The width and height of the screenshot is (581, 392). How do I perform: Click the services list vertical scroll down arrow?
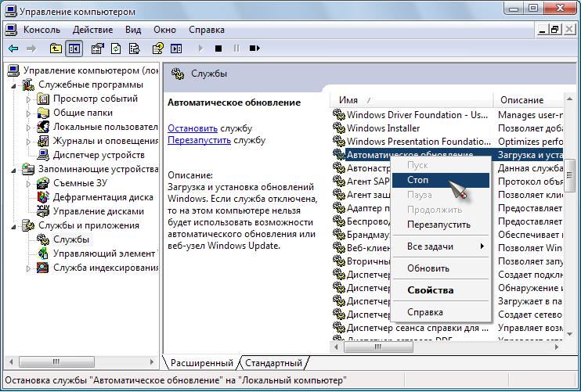pos(569,335)
